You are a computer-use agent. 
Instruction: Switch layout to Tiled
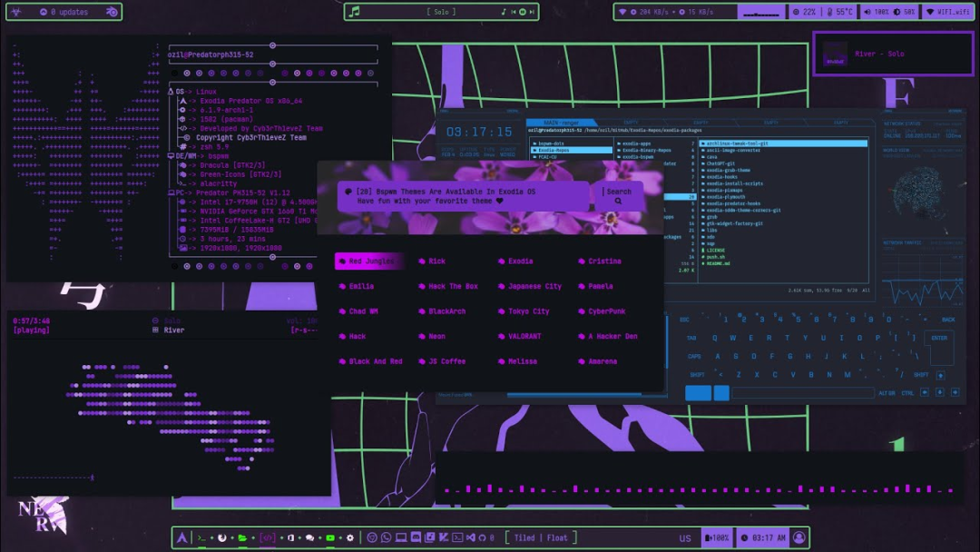tap(524, 537)
